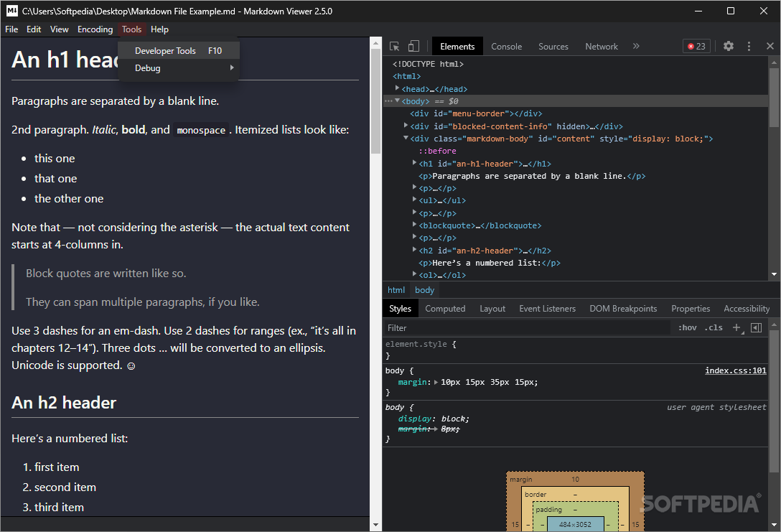Screen dimensions: 781x532
Task: Show more DevTools tabs chevron
Action: point(636,47)
